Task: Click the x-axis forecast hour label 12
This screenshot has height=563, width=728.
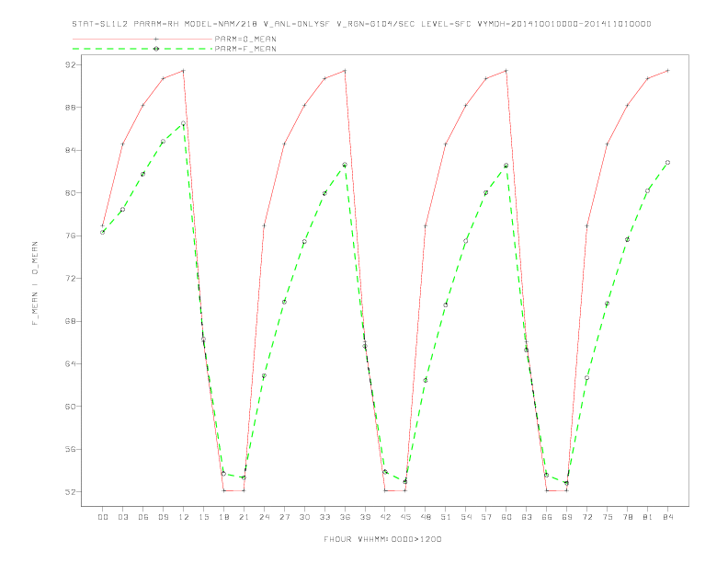Action: tap(184, 517)
